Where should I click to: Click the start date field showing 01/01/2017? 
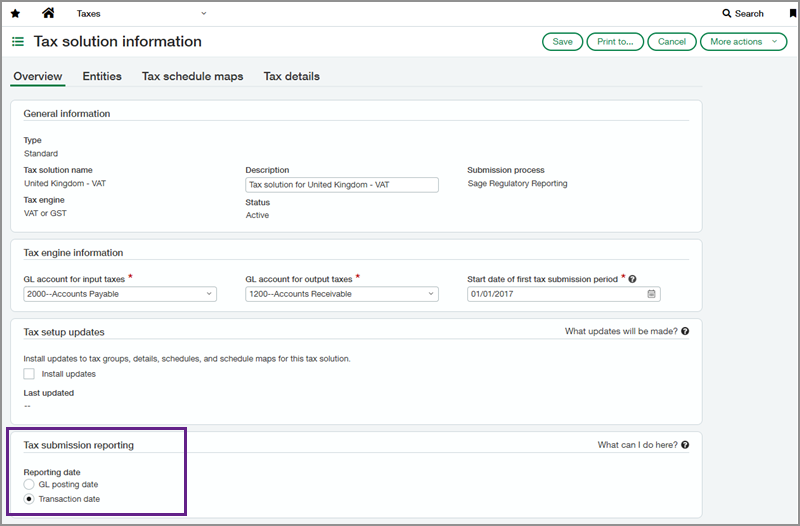click(x=564, y=294)
